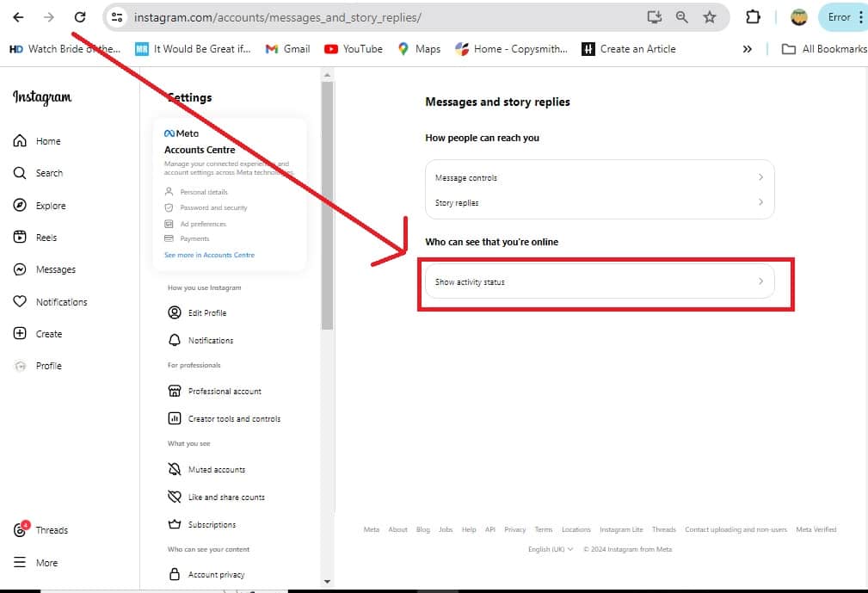
Task: Open Notifications bell in settings list
Action: coord(200,340)
